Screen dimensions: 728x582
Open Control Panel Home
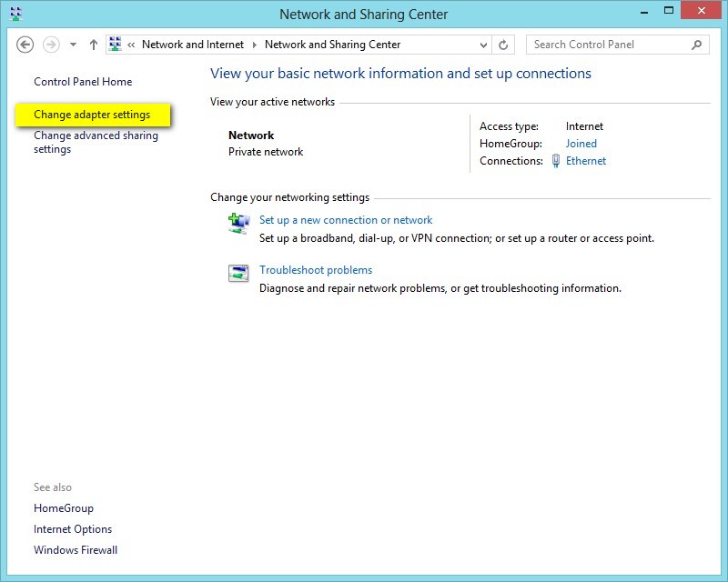pyautogui.click(x=83, y=82)
